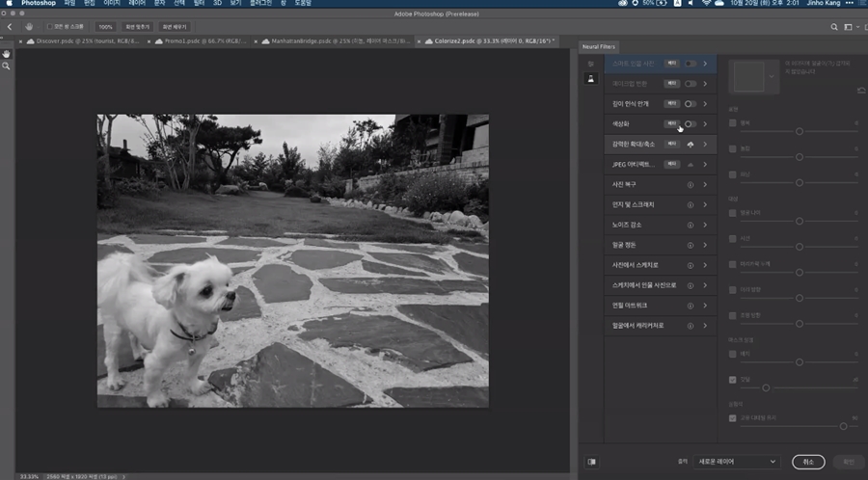Click the 행복 slider handle
Screen dimensions: 868x480
click(800, 132)
